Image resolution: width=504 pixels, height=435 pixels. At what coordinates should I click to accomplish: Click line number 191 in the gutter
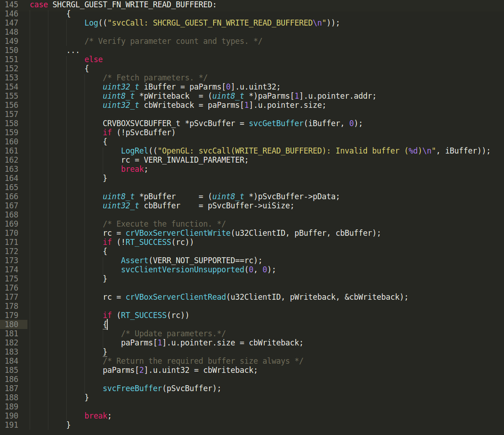pos(11,424)
